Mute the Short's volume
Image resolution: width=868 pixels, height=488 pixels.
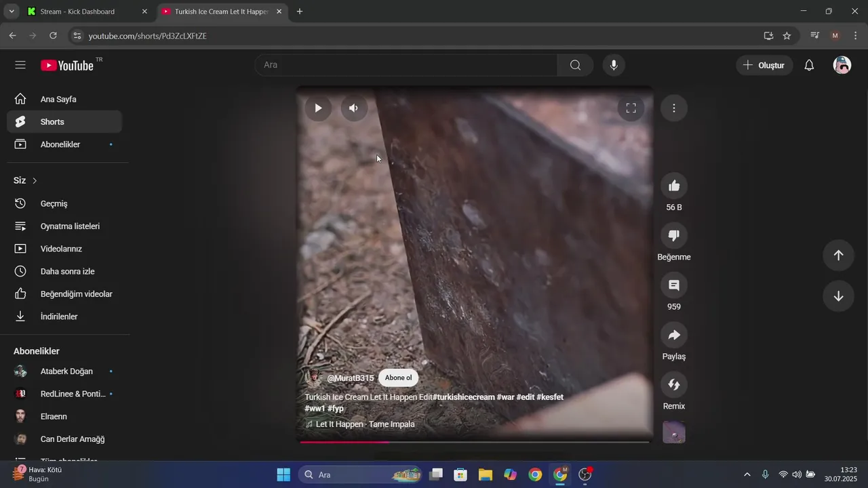(353, 108)
